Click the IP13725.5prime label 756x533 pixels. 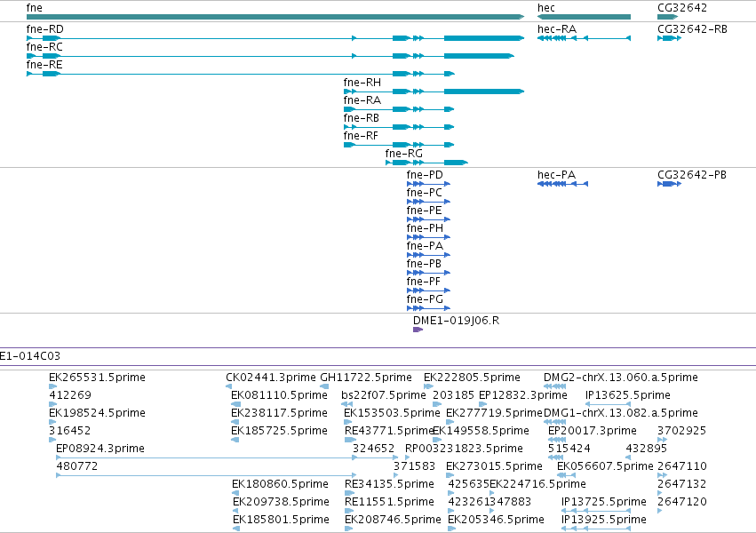603,502
